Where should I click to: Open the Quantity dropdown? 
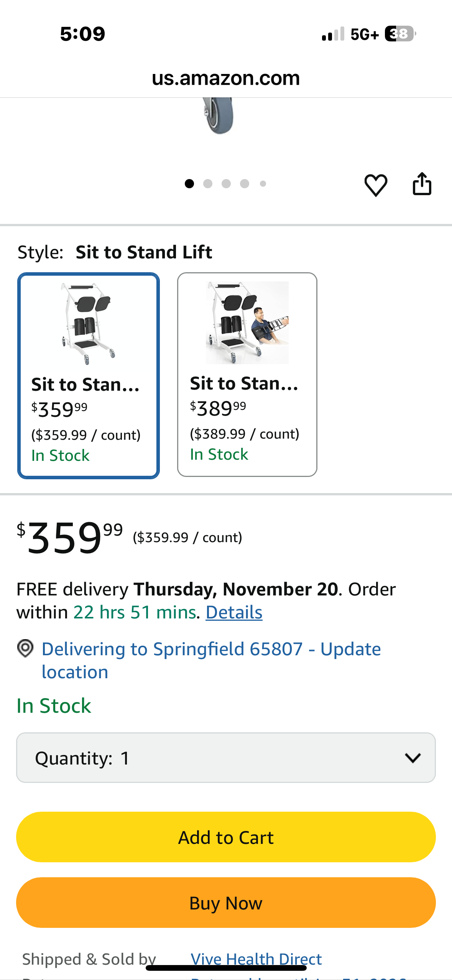[225, 758]
